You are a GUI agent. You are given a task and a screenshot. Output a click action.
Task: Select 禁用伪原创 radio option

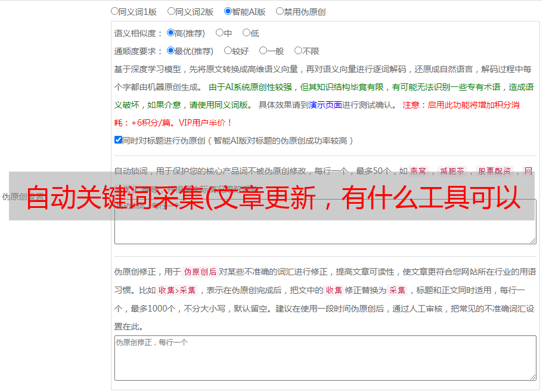tap(280, 11)
